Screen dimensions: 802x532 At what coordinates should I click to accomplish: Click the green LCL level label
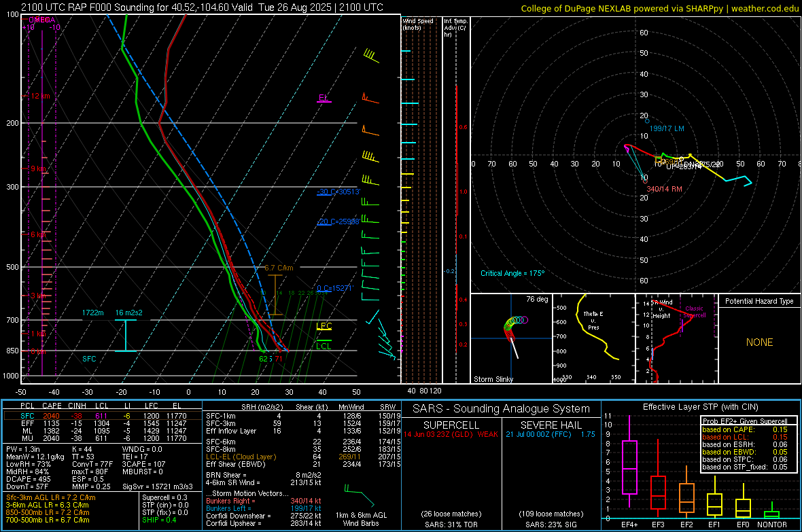click(x=324, y=347)
